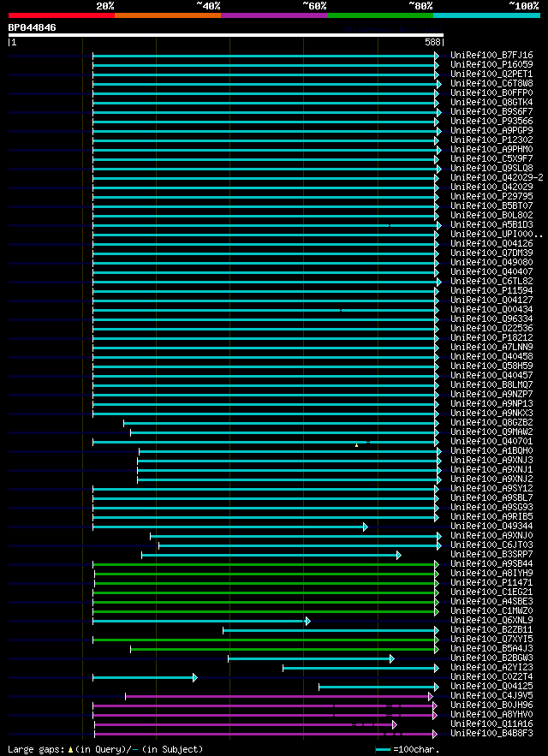The height and width of the screenshot is (756, 548).
Task: Click the short cyan bar for UniRef100_B2BGW3
Action: [311, 659]
